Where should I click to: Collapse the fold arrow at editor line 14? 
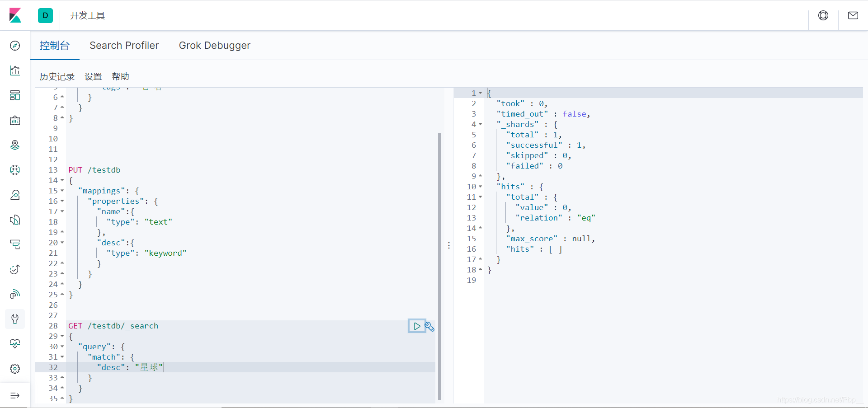[x=62, y=180]
